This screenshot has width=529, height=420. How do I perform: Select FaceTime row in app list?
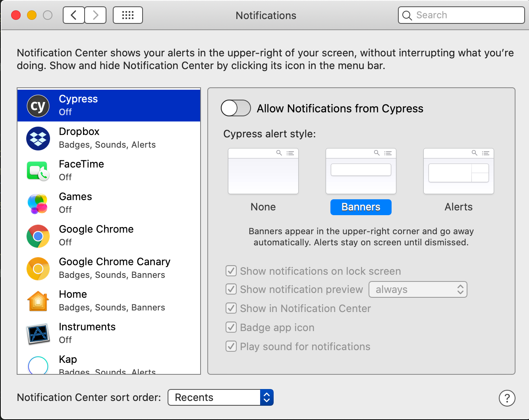tap(109, 171)
